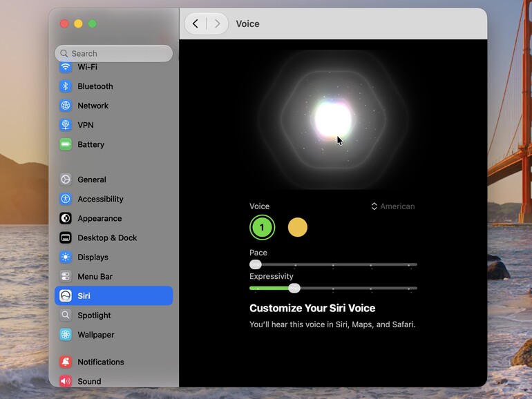This screenshot has width=532, height=399.
Task: Select Siri in the sidebar
Action: [x=114, y=295]
